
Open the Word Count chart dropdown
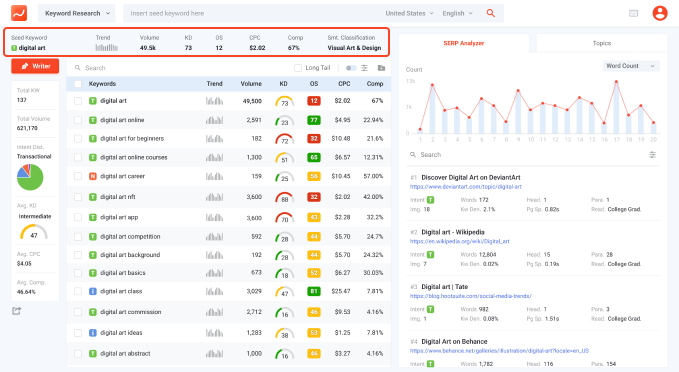[x=631, y=66]
